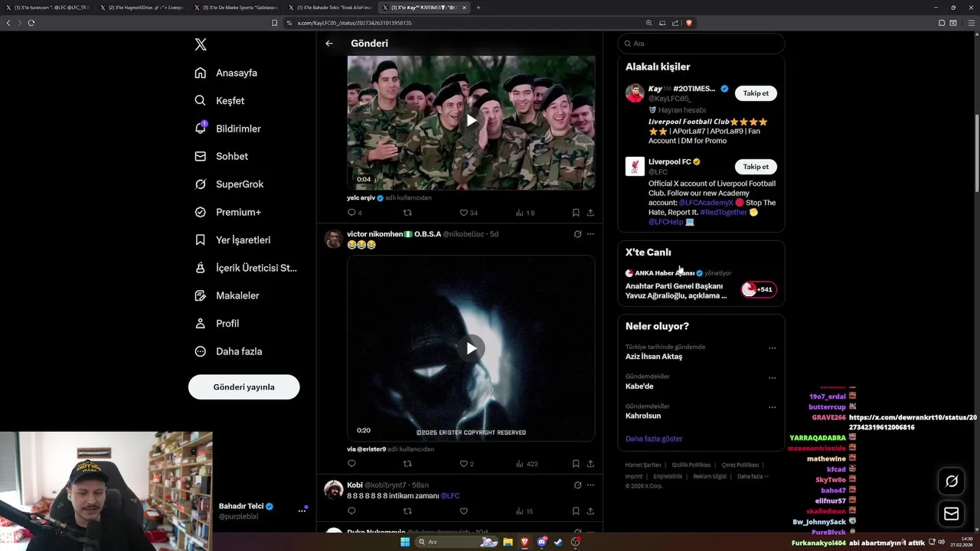
Task: Reply to the yalc arşiv video post
Action: [352, 213]
